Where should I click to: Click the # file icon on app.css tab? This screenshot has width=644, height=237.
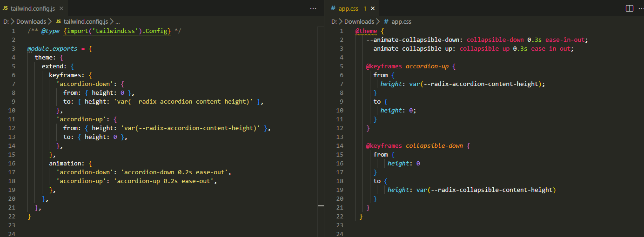333,8
